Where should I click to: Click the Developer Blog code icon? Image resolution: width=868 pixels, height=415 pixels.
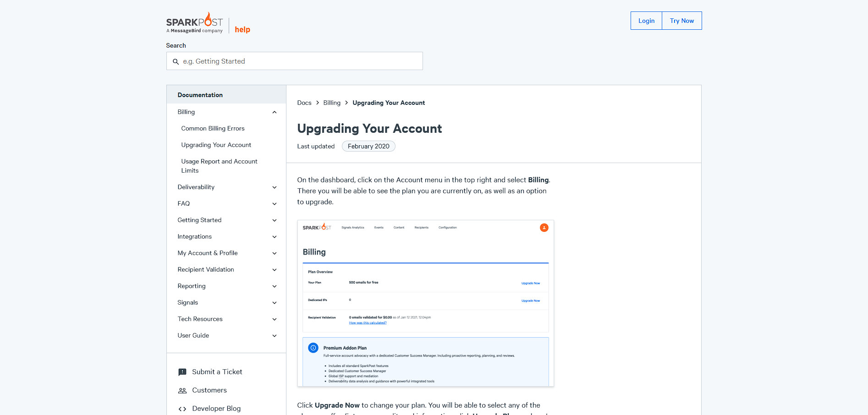(182, 409)
